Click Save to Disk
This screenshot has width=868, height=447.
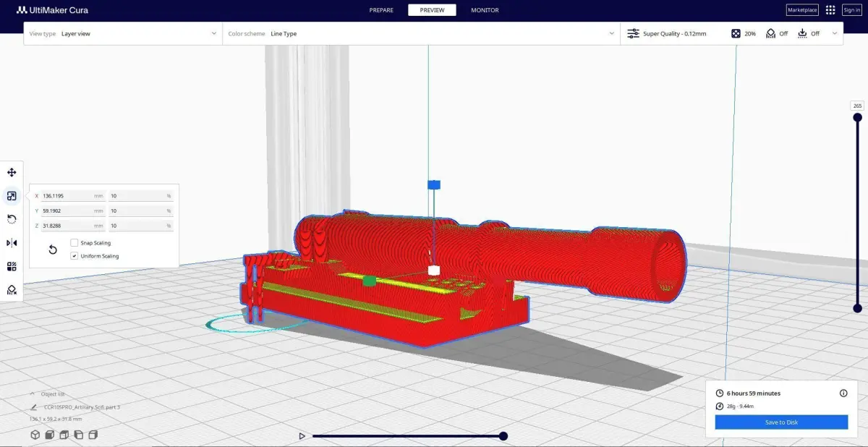pyautogui.click(x=781, y=422)
